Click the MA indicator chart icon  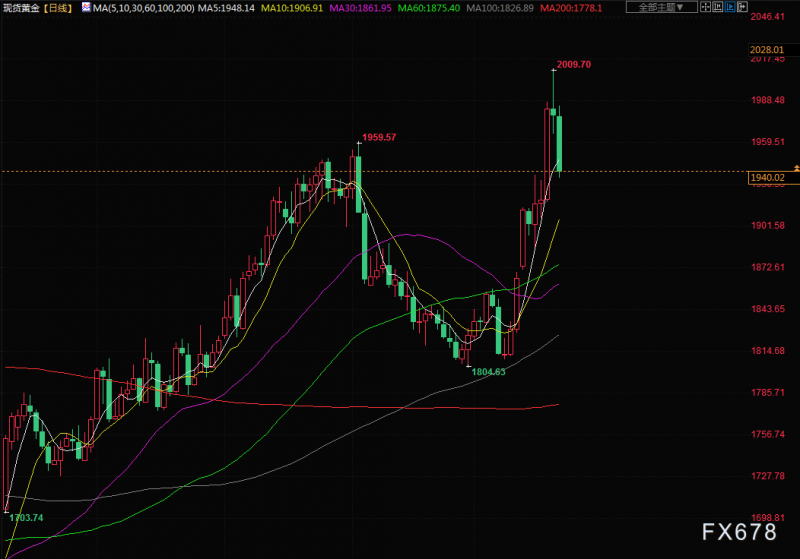(86, 7)
